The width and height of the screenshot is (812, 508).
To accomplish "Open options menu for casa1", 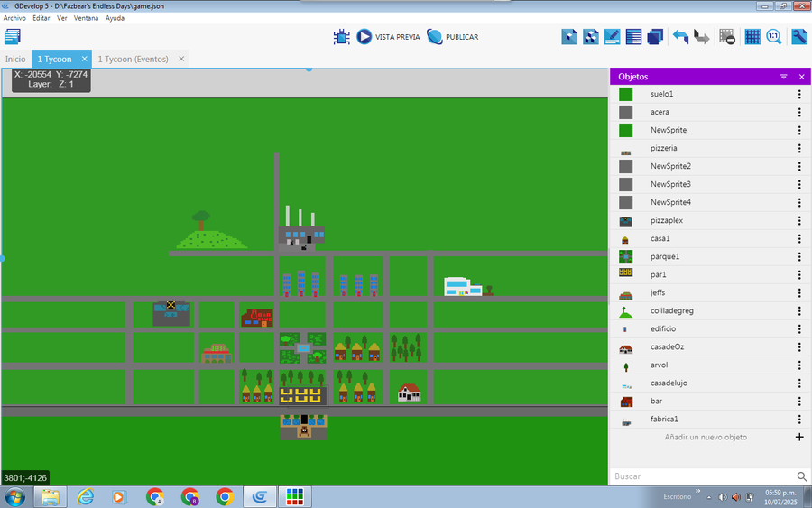I will [799, 239].
